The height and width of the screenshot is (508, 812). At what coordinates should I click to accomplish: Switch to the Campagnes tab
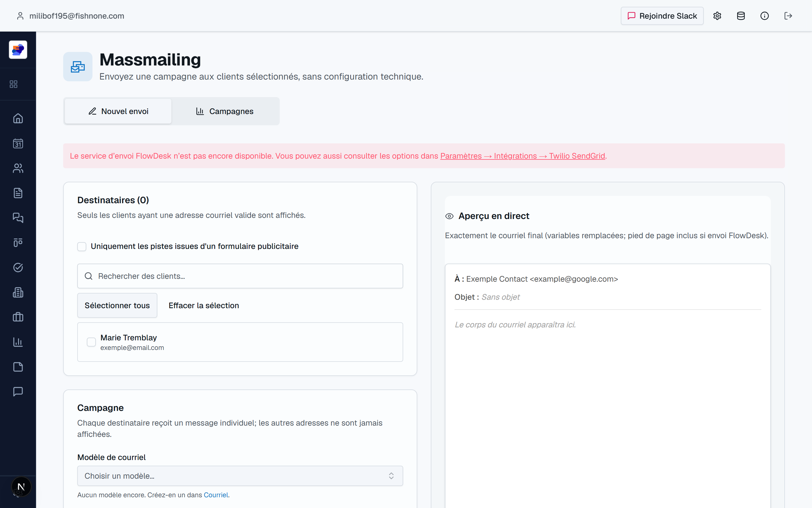point(225,111)
